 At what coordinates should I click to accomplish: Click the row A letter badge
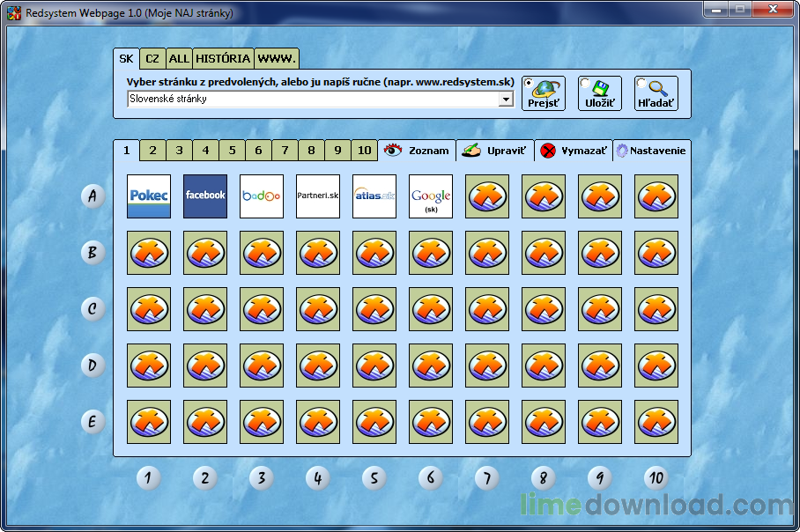click(x=93, y=196)
